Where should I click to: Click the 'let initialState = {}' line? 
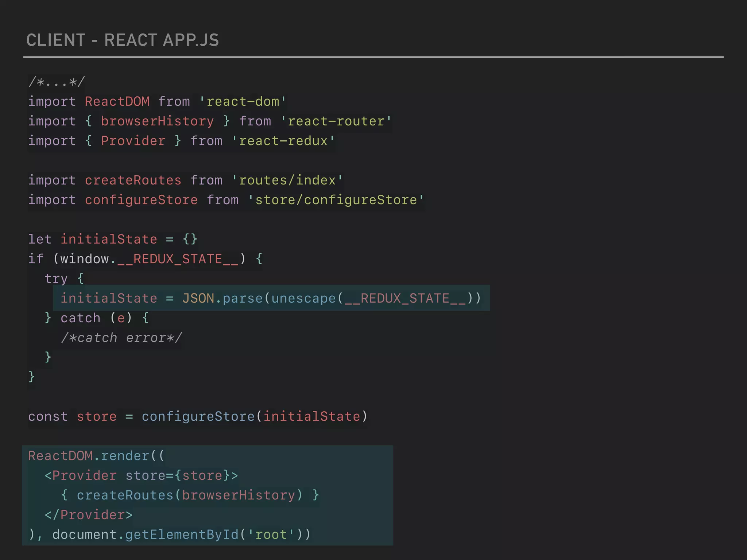point(113,239)
